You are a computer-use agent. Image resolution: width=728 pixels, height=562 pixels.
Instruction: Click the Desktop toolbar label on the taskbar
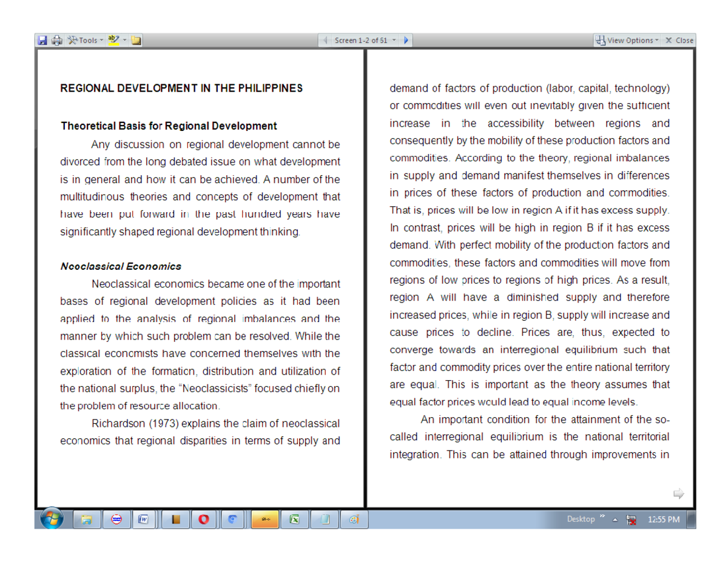click(x=581, y=519)
